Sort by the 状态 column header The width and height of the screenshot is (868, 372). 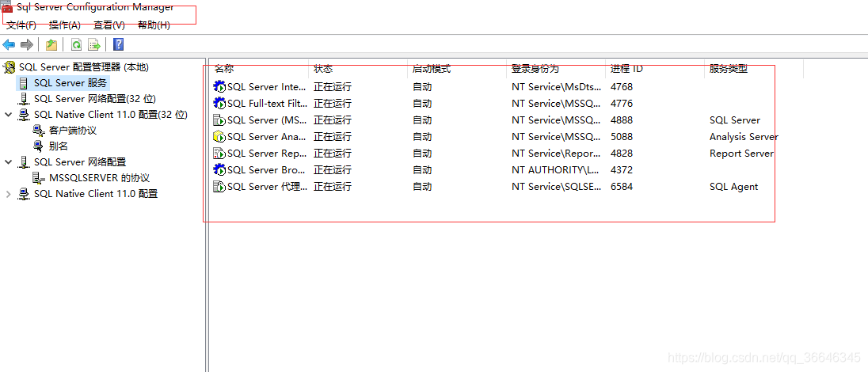click(323, 69)
